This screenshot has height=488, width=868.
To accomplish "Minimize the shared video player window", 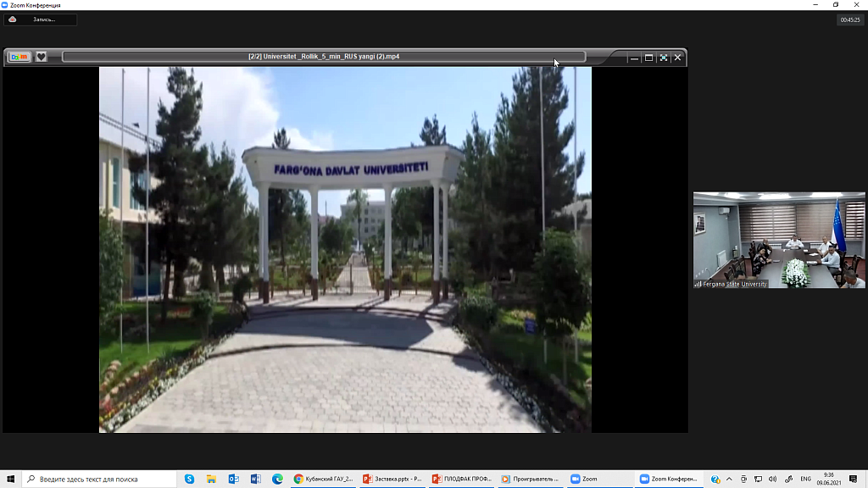I will click(634, 58).
